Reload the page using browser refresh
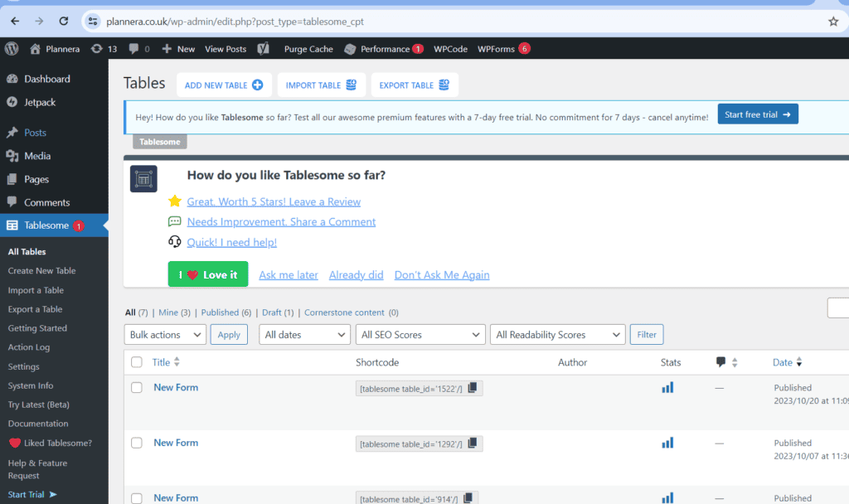Screen dimensions: 849x504 point(64,21)
